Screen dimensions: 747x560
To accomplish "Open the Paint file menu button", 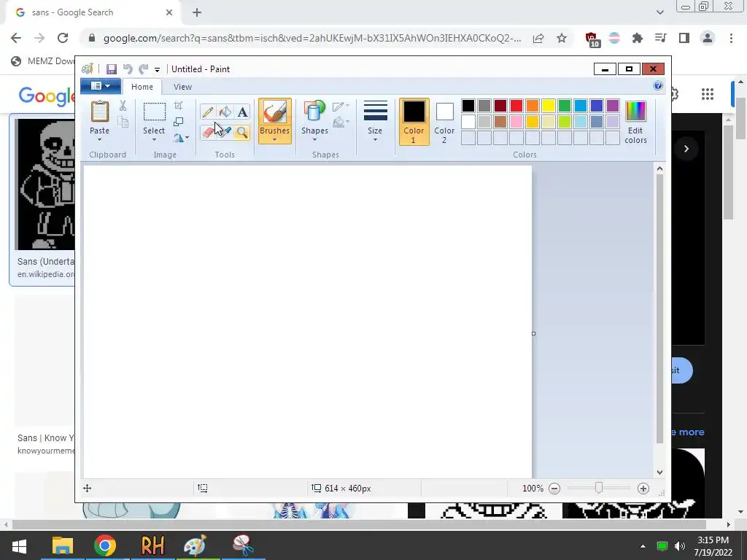I will 101,86.
